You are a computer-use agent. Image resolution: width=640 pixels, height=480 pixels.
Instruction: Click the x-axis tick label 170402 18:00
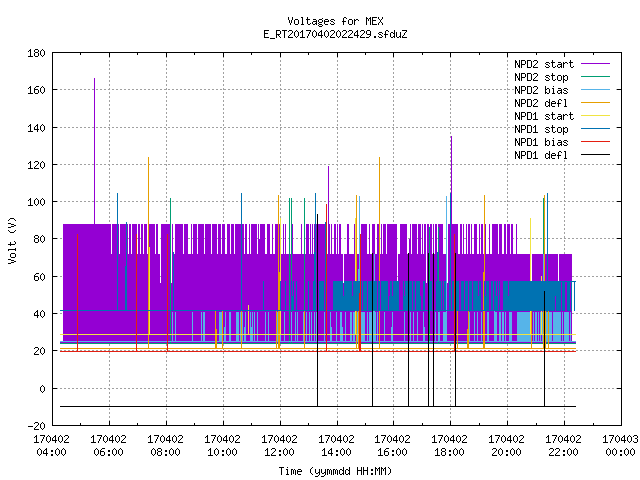[x=450, y=446]
